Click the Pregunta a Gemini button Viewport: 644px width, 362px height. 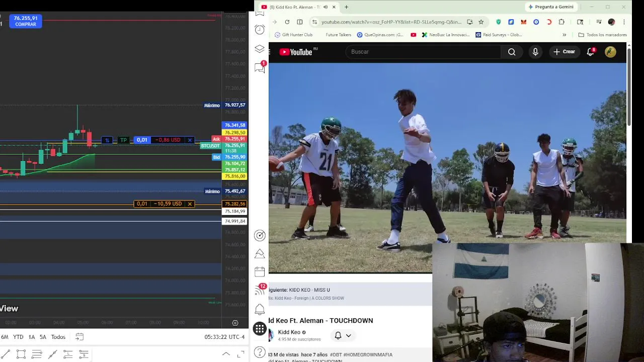550,7
